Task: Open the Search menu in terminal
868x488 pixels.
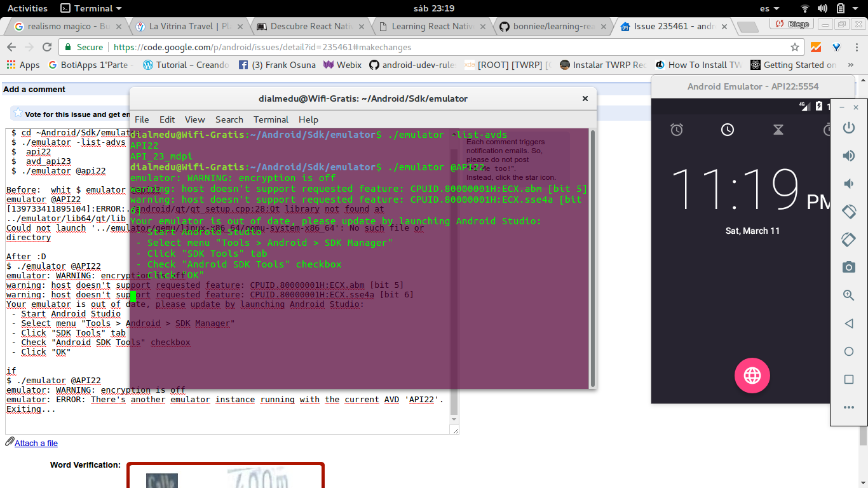Action: pyautogui.click(x=229, y=119)
